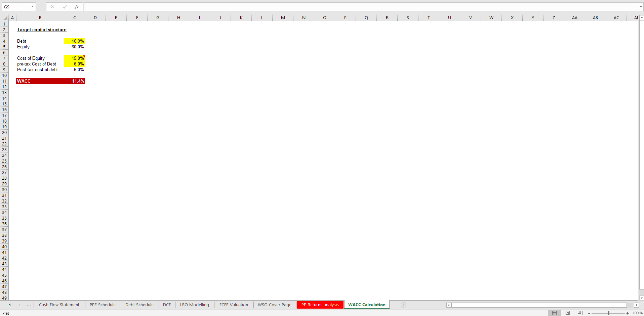Zoom out using the minus icon
644x316 pixels.
[589, 313]
